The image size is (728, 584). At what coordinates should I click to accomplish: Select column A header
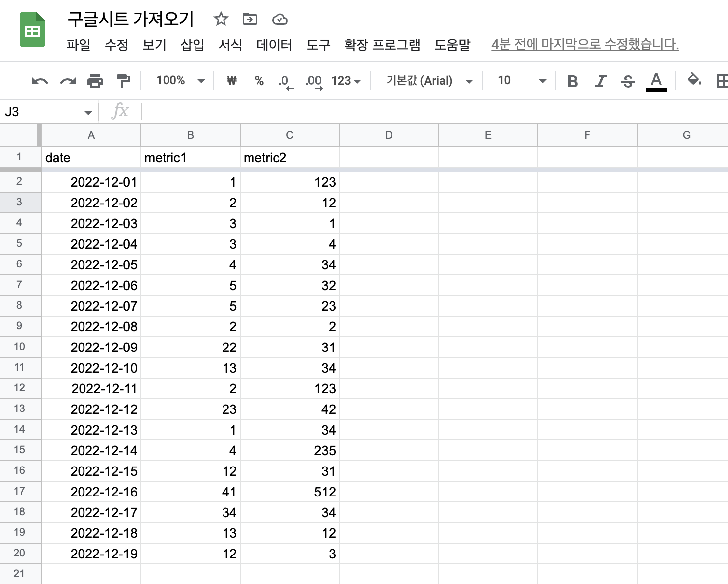91,135
